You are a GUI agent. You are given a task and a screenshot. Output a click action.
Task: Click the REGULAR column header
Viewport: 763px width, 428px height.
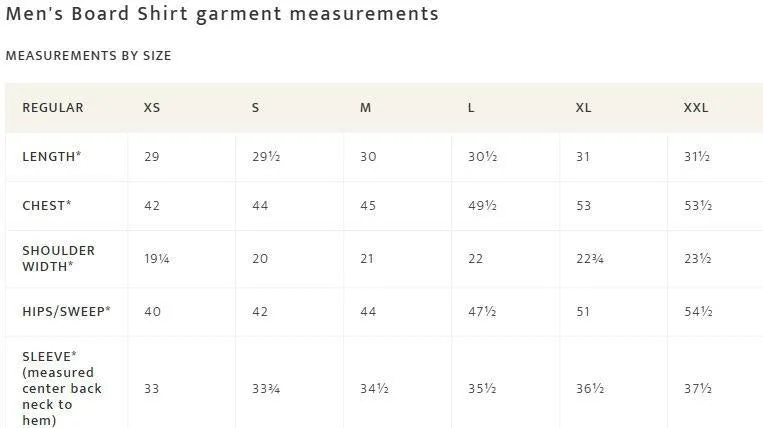53,107
